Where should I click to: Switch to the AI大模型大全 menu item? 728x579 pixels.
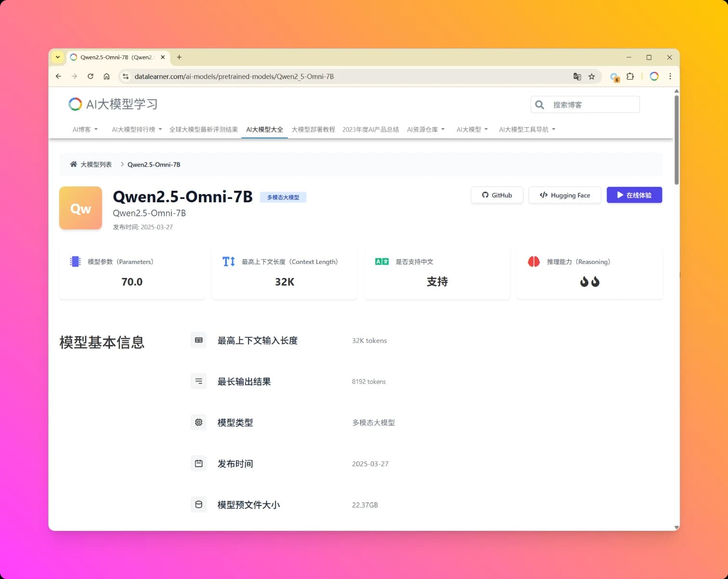pyautogui.click(x=264, y=129)
